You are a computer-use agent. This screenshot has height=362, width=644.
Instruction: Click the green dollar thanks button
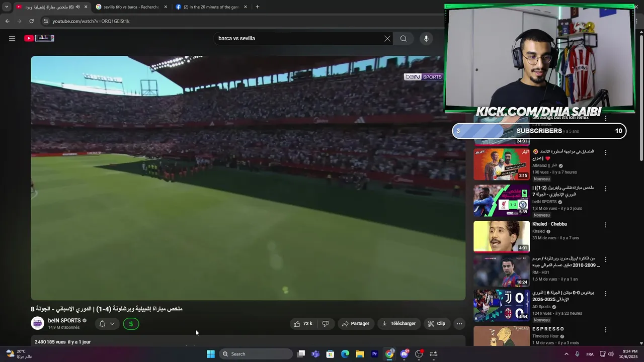click(x=131, y=324)
